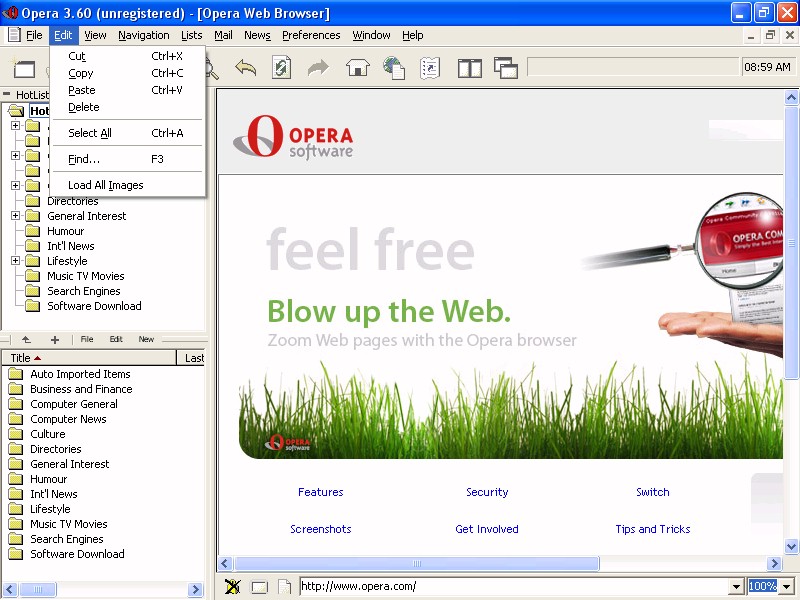Open the Tips and Tricks link
This screenshot has height=600, width=800.
(x=653, y=529)
